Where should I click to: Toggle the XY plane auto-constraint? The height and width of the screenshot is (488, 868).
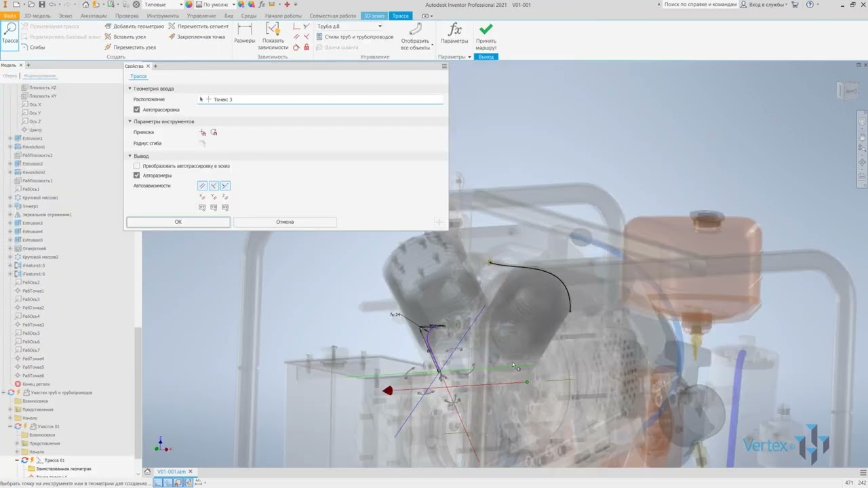tap(202, 207)
